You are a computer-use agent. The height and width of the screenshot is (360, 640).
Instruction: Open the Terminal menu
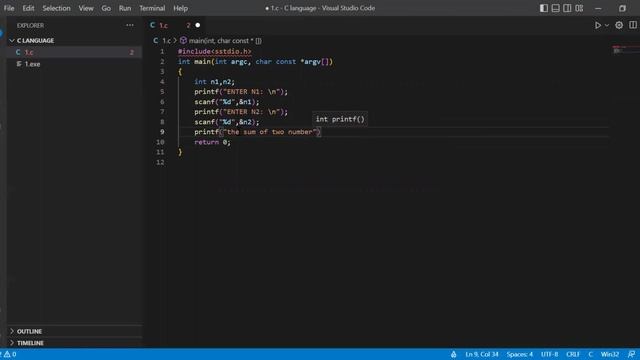coord(152,8)
